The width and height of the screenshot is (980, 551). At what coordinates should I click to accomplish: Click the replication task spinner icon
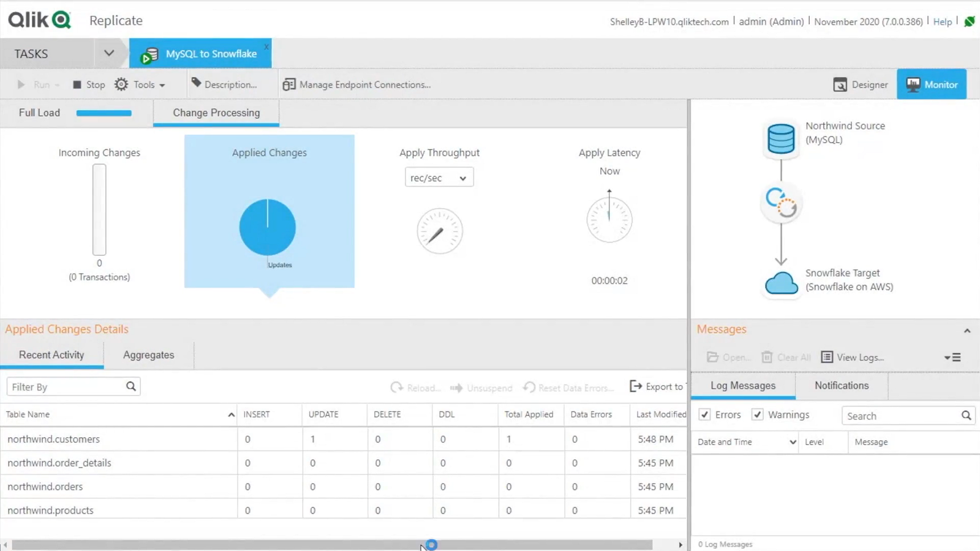pos(781,203)
